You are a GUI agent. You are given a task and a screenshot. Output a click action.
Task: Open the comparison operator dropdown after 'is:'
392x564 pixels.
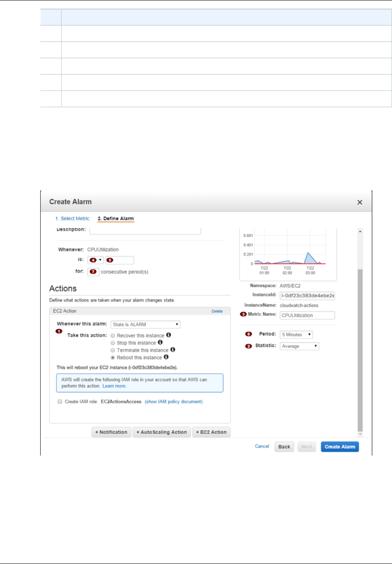(95, 260)
